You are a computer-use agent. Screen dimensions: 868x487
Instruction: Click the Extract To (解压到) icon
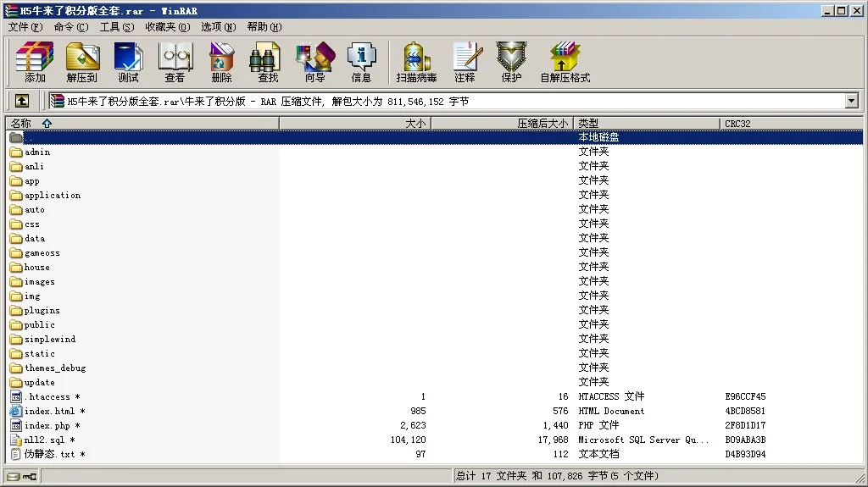81,62
